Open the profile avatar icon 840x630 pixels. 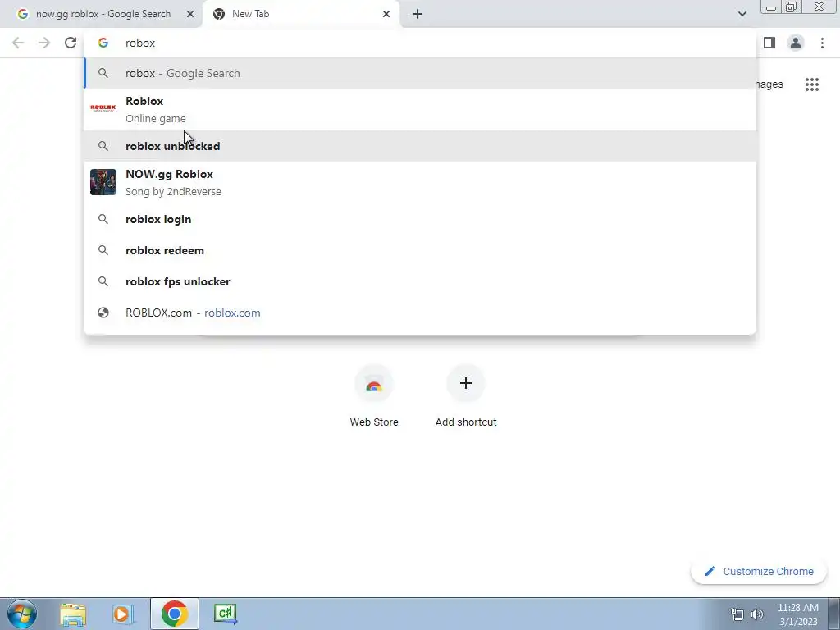pos(796,43)
